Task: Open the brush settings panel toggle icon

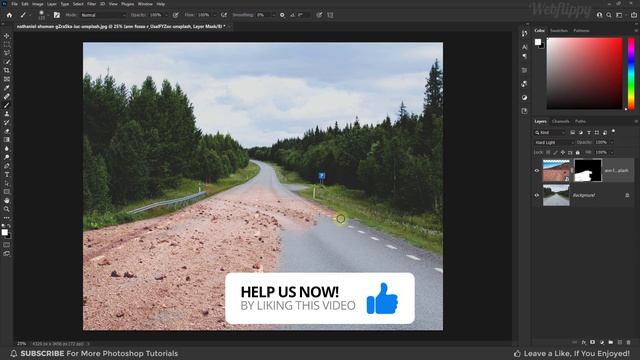Action: click(x=57, y=15)
